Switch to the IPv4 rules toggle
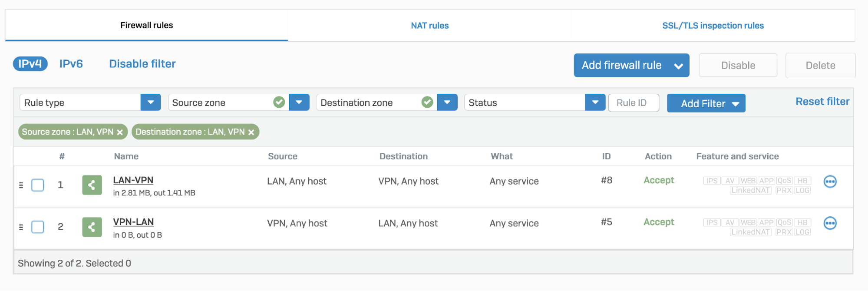This screenshot has width=868, height=291. [30, 64]
